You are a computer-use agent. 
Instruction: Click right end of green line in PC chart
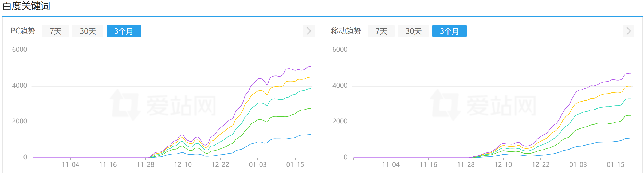click(x=310, y=109)
